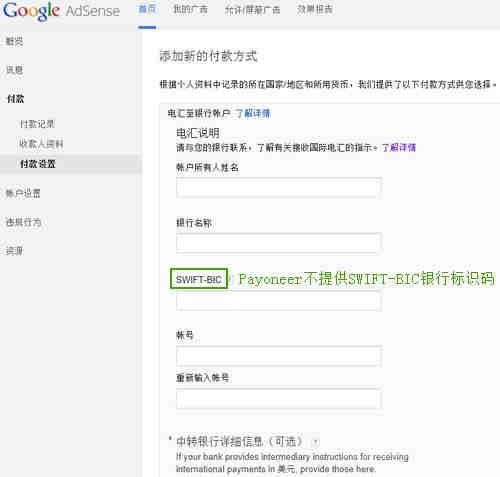
Task: Click the Google AdSense logo
Action: coord(61,11)
